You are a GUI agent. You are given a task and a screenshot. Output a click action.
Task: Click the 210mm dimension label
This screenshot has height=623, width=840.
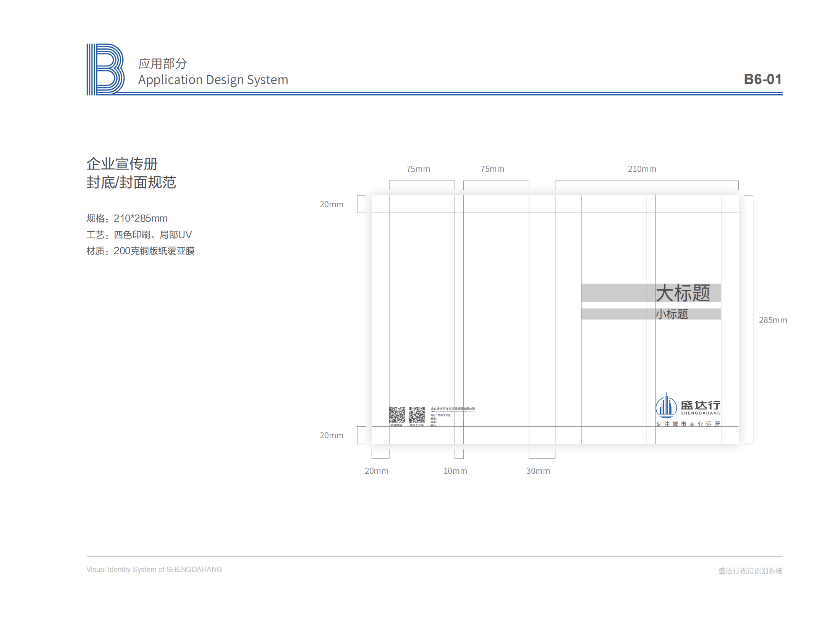pyautogui.click(x=642, y=169)
